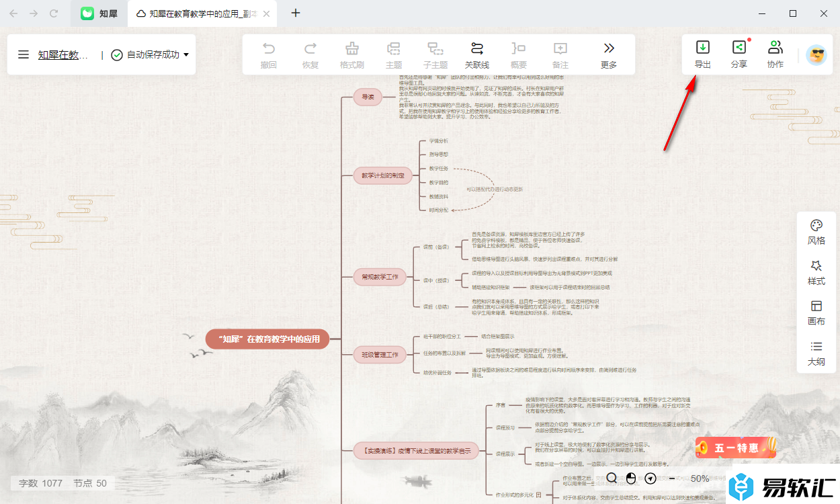Switch to the 知犀 home tab
Viewport: 840px width, 504px height.
click(99, 13)
